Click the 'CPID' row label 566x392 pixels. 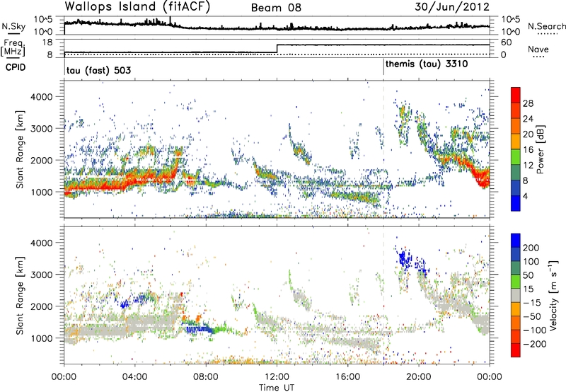point(16,67)
